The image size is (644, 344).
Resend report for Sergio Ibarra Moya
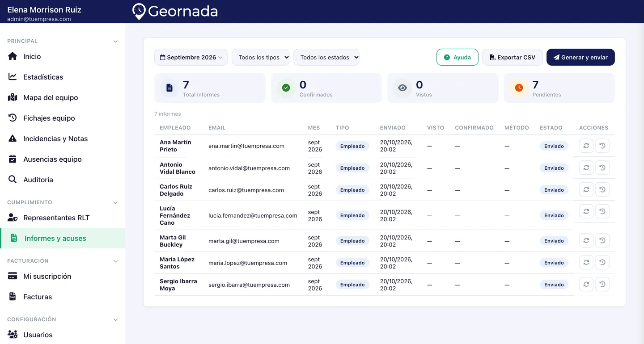coord(586,284)
